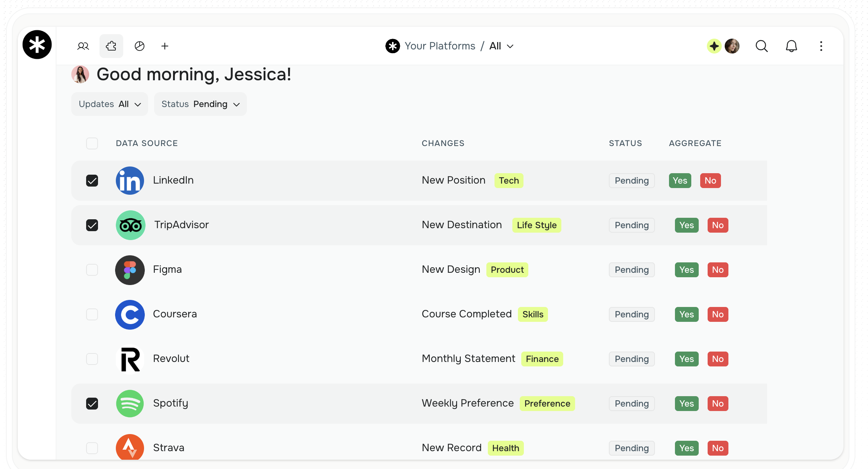Click the asterisk logo in the sidebar
This screenshot has height=469, width=868.
37,45
